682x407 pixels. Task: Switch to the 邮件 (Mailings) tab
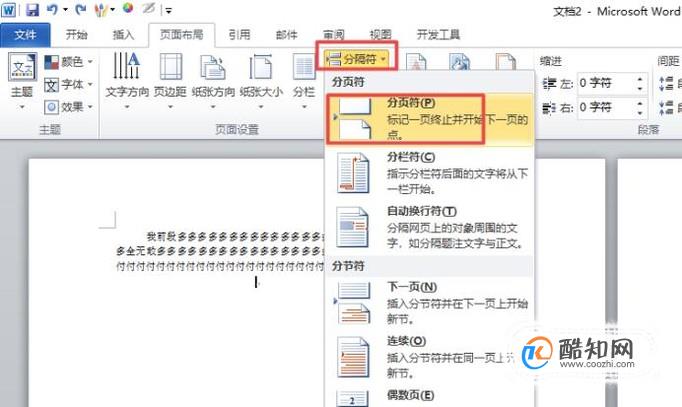pos(287,35)
